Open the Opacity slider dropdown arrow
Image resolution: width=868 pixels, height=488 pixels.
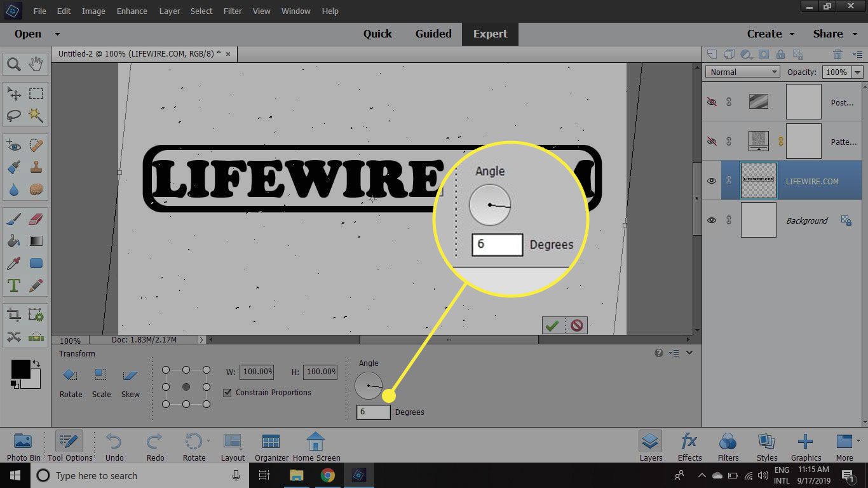[x=857, y=72]
